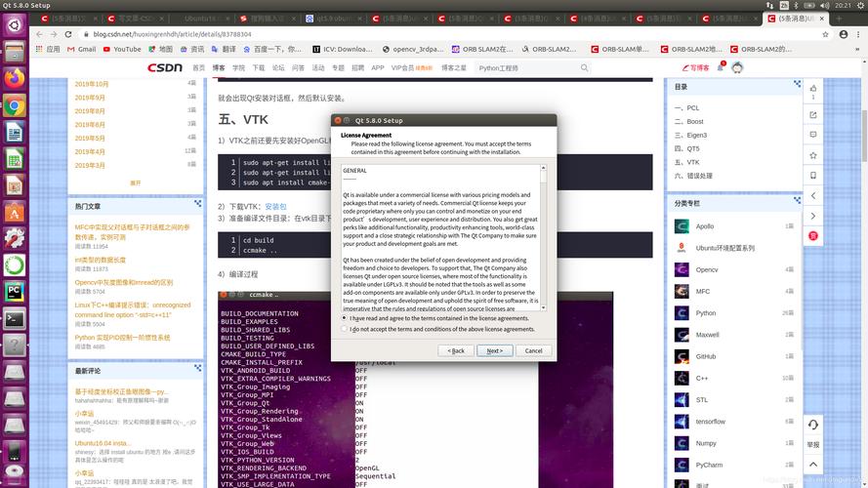Click the CSDN search magnifier icon
The width and height of the screenshot is (868, 488).
[x=584, y=67]
